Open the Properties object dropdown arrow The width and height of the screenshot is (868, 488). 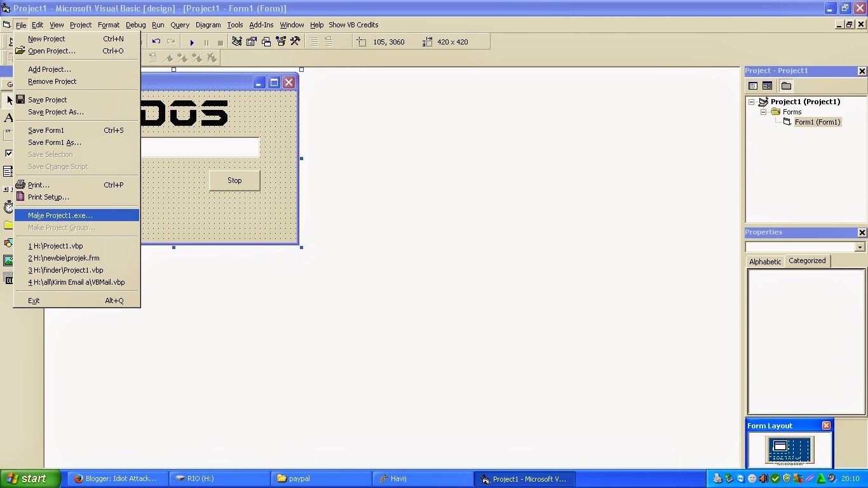(x=860, y=247)
